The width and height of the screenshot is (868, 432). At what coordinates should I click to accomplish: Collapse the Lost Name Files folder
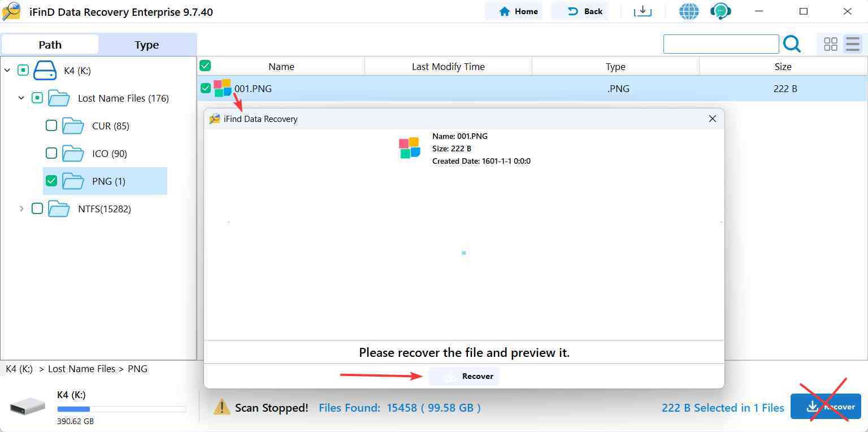[x=21, y=98]
